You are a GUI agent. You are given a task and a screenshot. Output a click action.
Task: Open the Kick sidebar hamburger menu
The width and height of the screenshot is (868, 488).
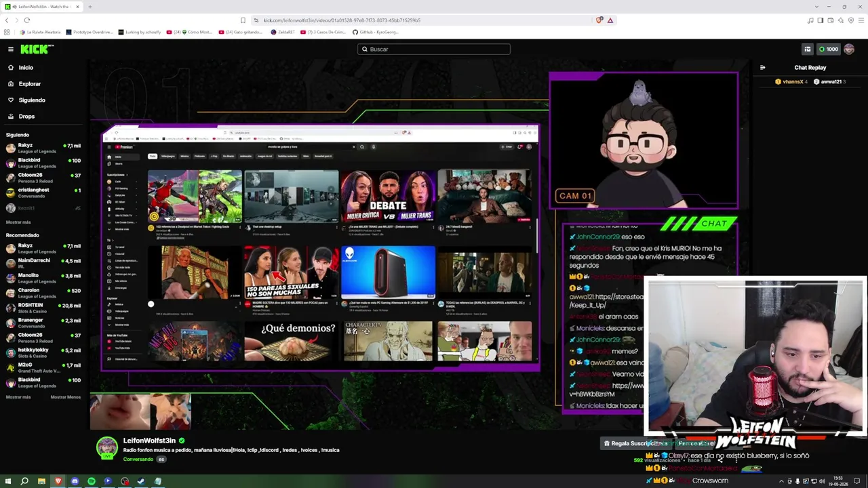tap(11, 49)
